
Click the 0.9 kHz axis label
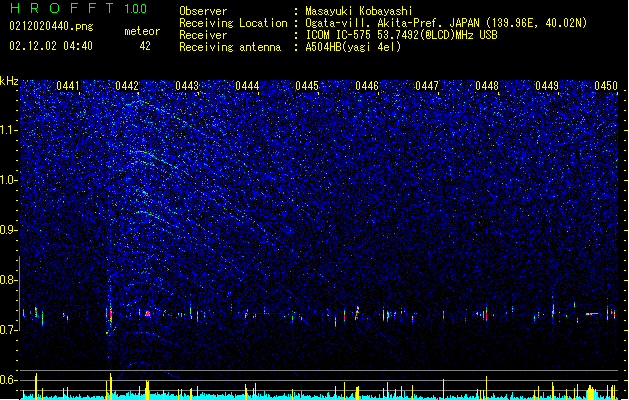tap(9, 230)
